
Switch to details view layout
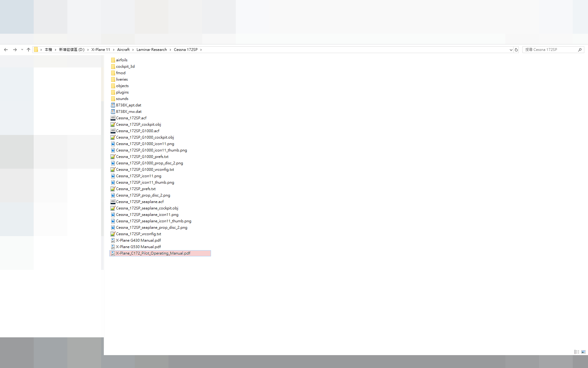pos(577,352)
